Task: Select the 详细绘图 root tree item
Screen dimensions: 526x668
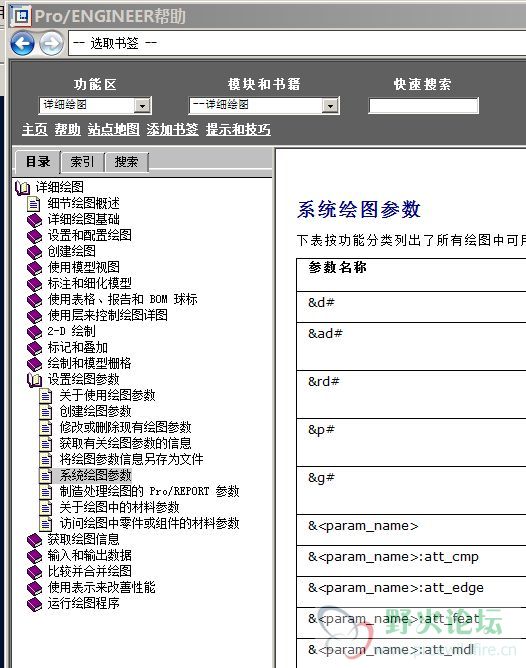Action: (60, 187)
